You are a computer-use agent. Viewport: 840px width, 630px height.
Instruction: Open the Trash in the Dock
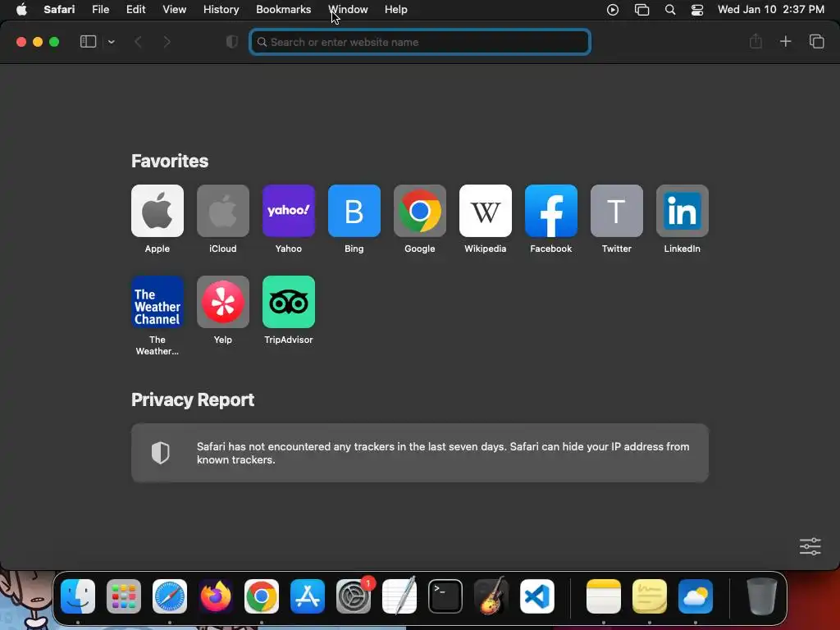pos(762,596)
